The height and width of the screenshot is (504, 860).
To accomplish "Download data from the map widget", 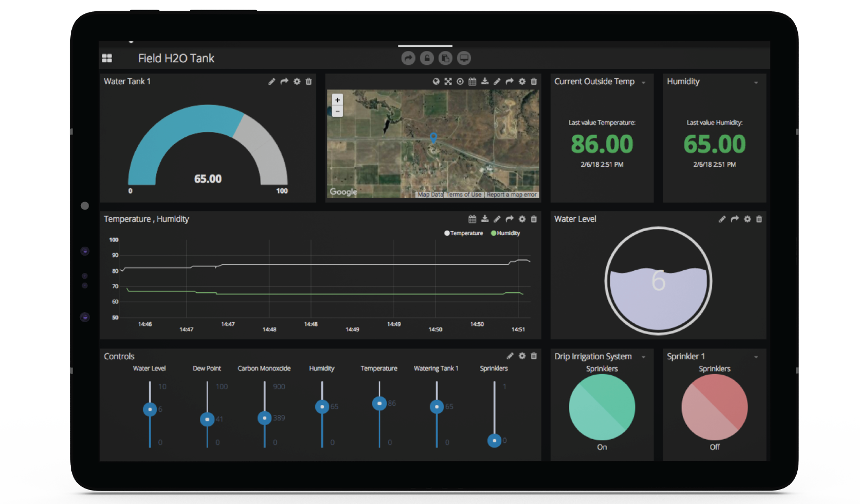I will 485,81.
